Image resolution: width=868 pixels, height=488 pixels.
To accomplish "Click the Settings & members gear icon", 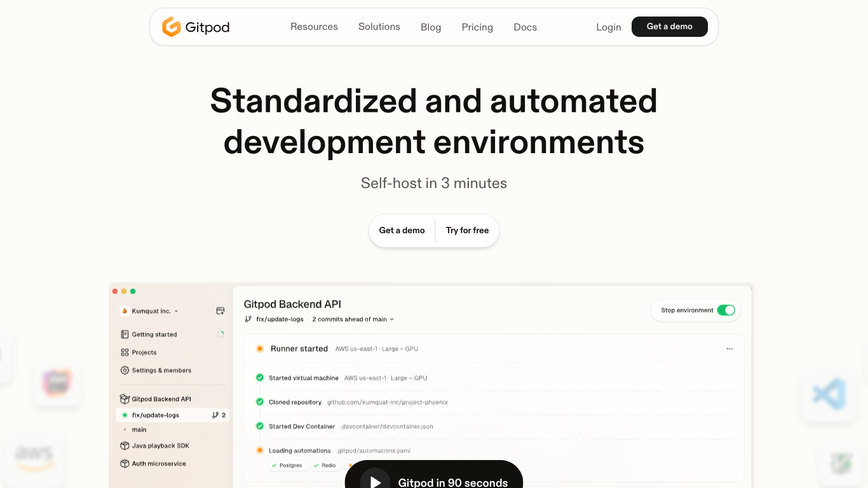I will [125, 370].
